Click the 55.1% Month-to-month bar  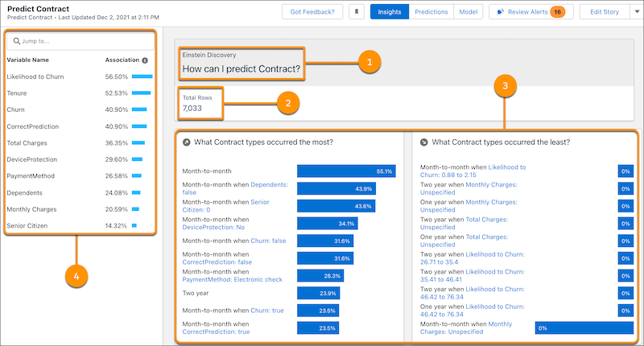[x=346, y=171]
